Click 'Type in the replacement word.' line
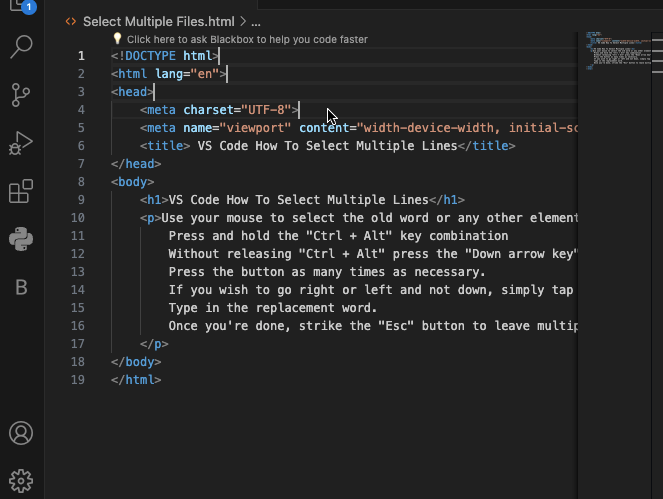Viewport: 663px width, 499px height. [x=273, y=307]
